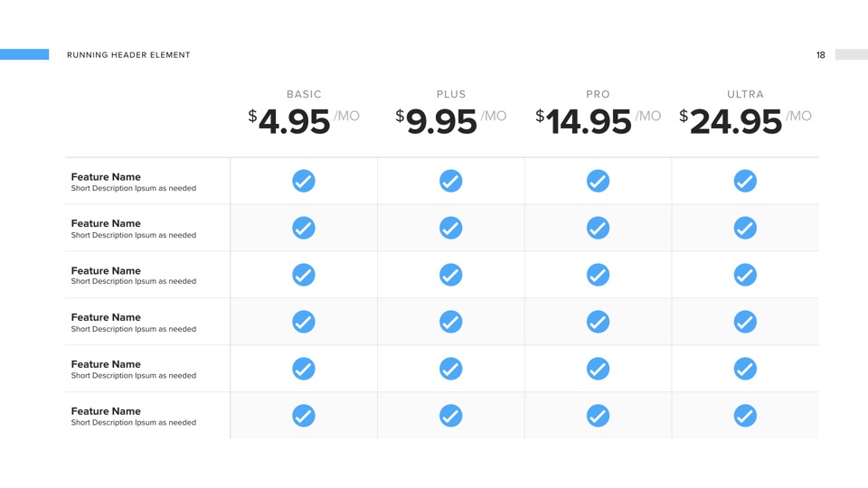Click the $14.95 Pro price
Viewport: 868px width, 488px height.
(x=588, y=122)
